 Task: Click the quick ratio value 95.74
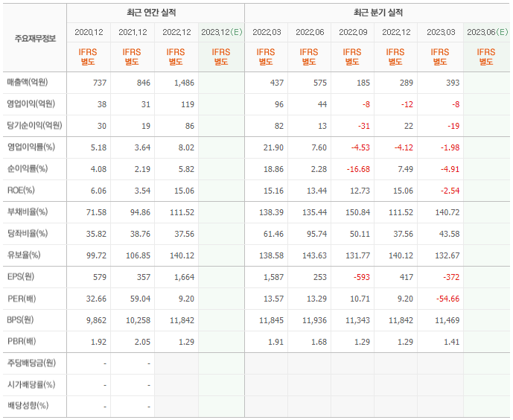316,234
